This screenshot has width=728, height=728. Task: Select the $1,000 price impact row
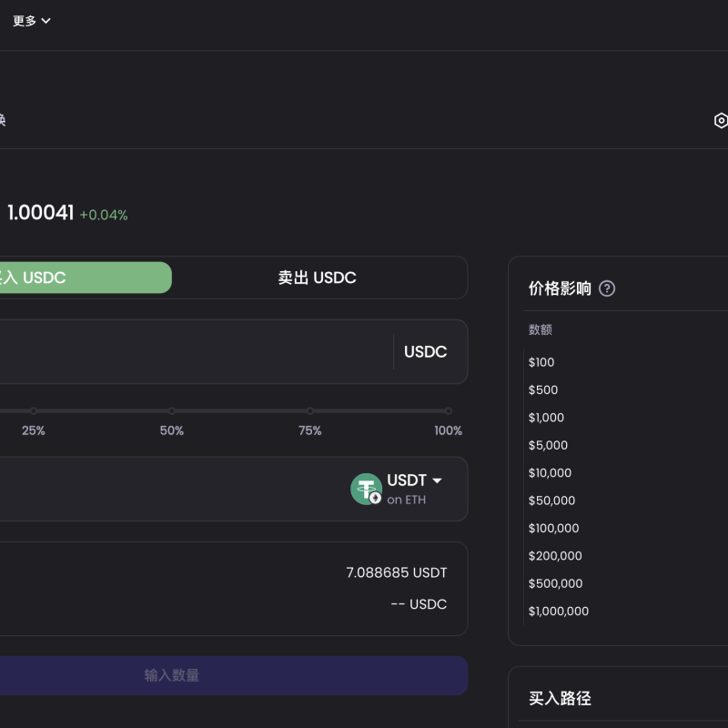[546, 418]
